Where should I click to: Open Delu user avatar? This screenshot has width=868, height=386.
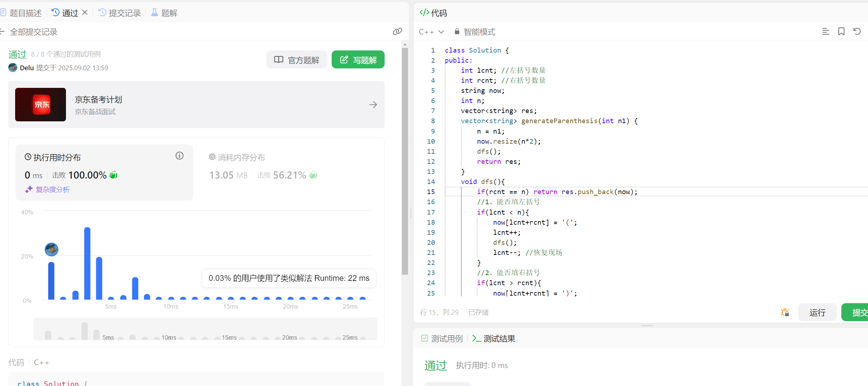point(13,68)
